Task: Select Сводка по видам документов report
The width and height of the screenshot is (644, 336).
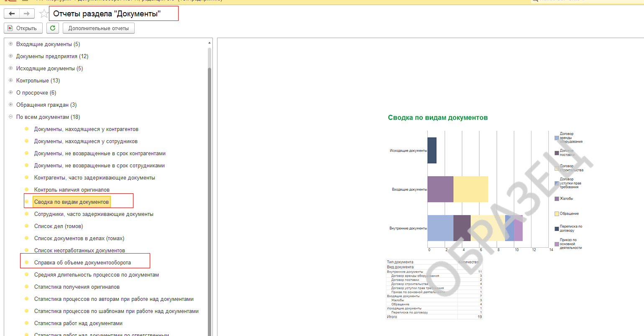Action: click(72, 202)
